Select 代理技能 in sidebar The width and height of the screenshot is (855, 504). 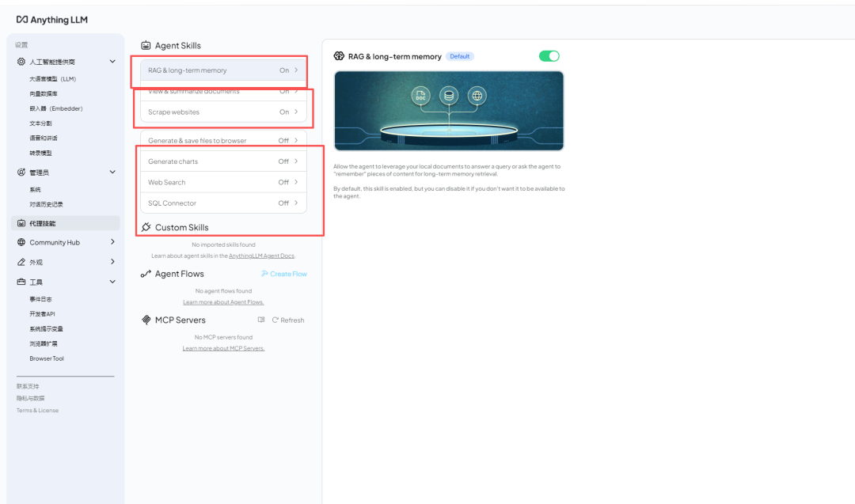pos(66,223)
